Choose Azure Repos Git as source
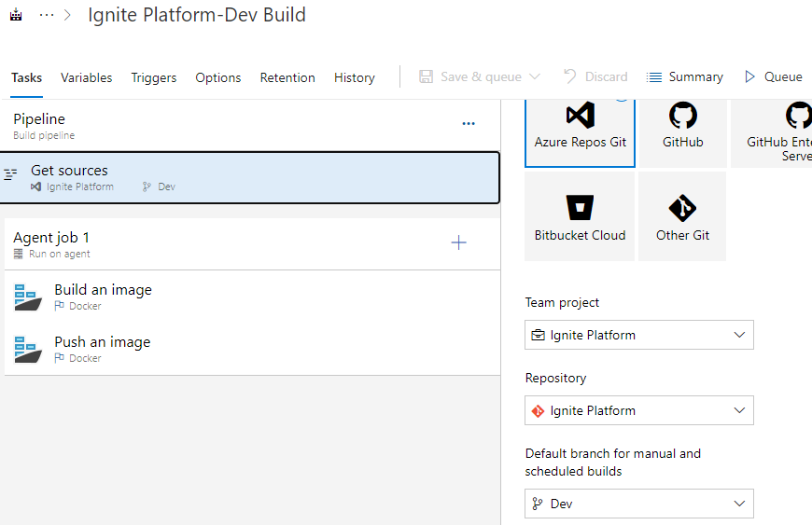The height and width of the screenshot is (525, 812). (580, 133)
